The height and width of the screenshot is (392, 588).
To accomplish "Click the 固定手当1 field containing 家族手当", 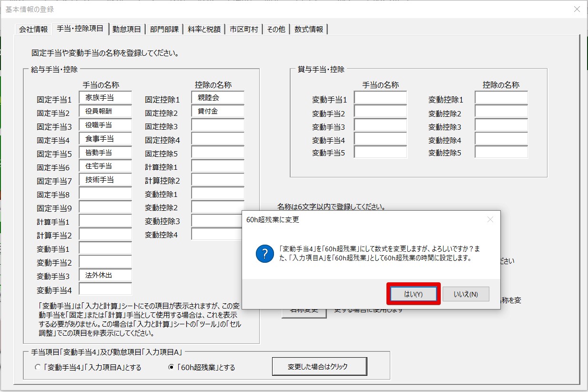I will tap(105, 98).
